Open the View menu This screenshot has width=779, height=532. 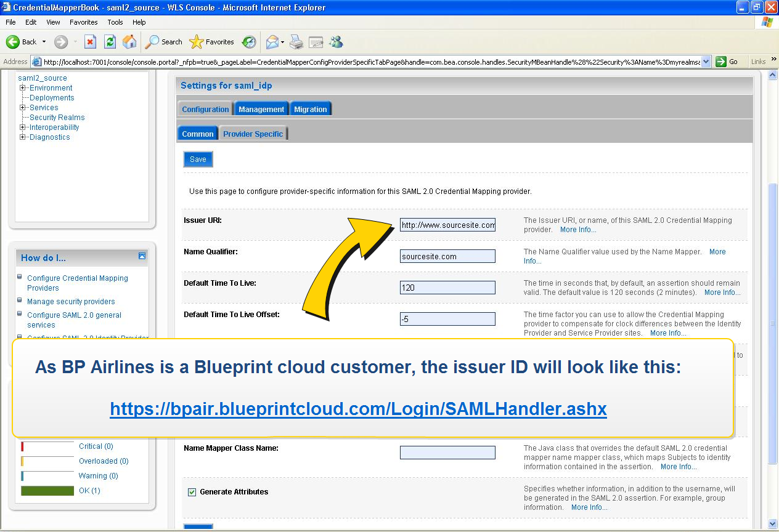(x=53, y=22)
